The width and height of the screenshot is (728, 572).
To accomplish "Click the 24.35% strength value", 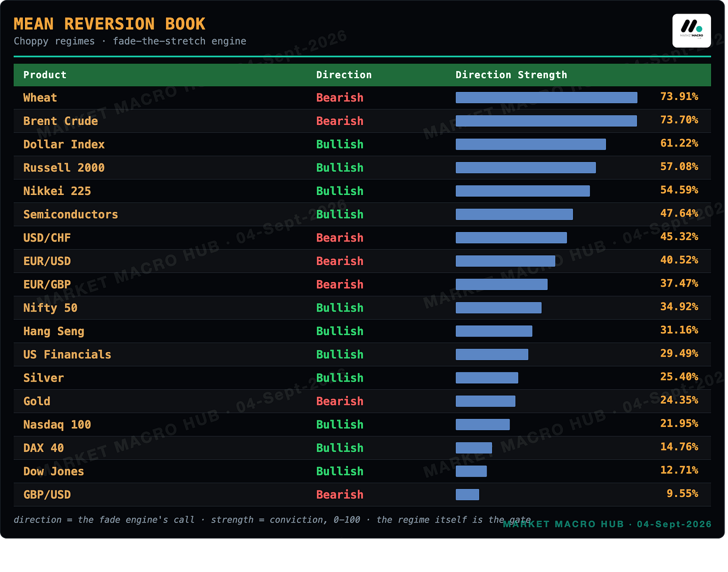I will [x=679, y=400].
